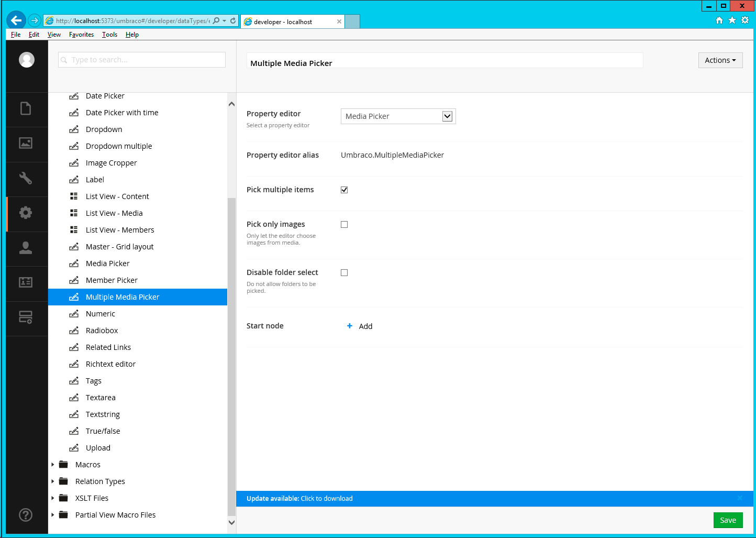
Task: Open browser Favorites star icon
Action: tap(732, 20)
